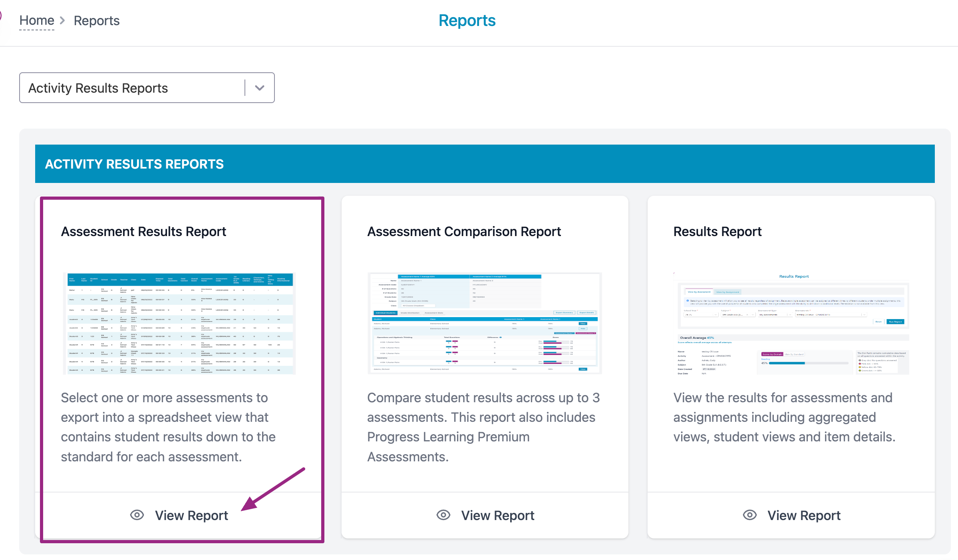Open View Report for Results Report

804,515
